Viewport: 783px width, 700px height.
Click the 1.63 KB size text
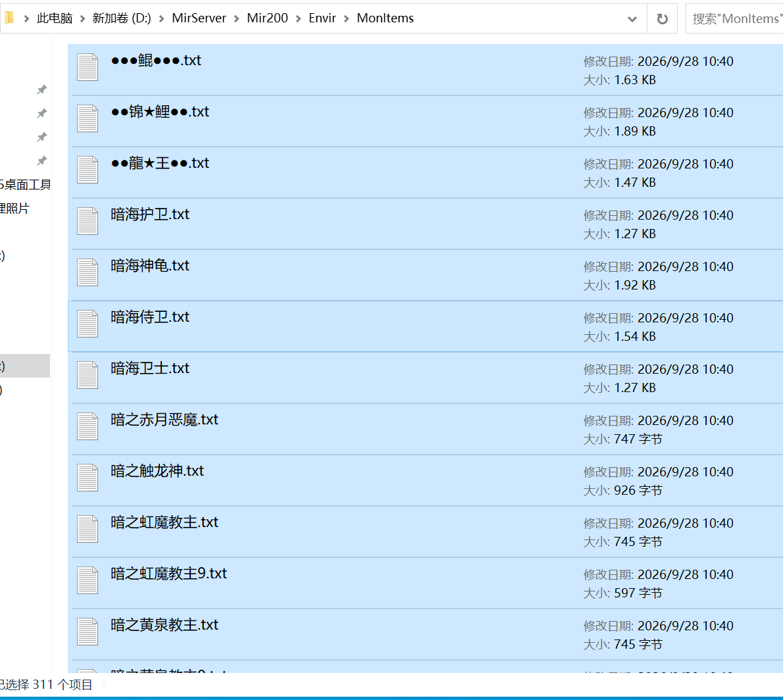[635, 80]
